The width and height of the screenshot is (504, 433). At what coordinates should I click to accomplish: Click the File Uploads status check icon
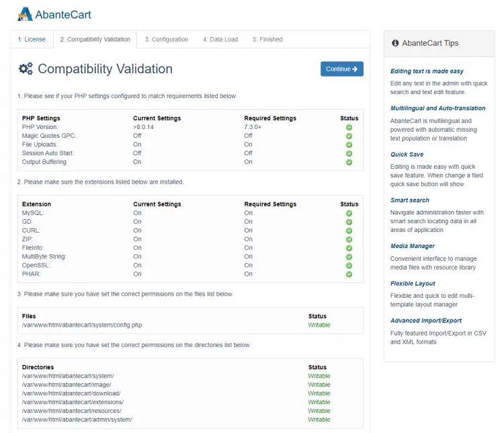point(349,145)
